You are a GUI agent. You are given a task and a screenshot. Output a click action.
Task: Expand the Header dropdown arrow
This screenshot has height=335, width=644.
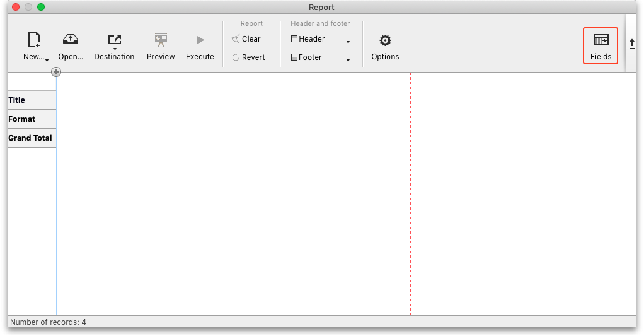coord(348,42)
